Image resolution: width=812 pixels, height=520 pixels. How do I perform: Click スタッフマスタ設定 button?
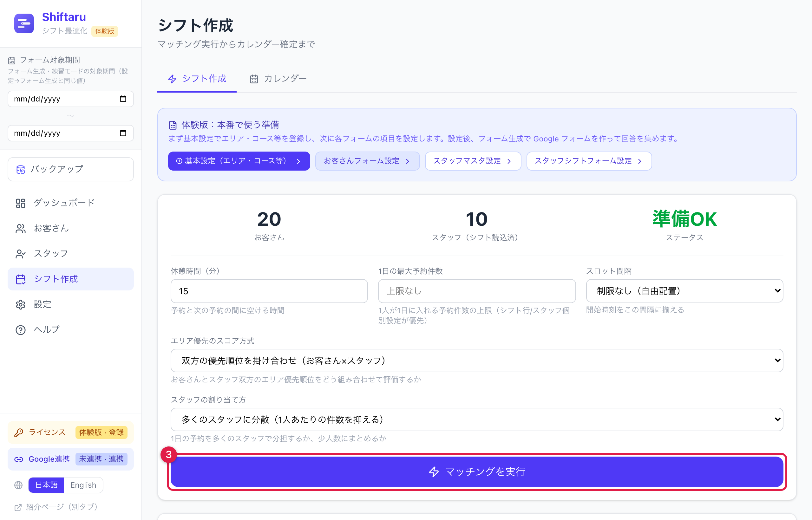(473, 161)
